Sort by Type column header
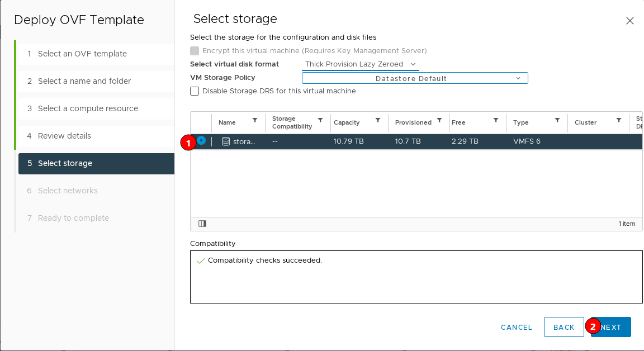 (521, 123)
